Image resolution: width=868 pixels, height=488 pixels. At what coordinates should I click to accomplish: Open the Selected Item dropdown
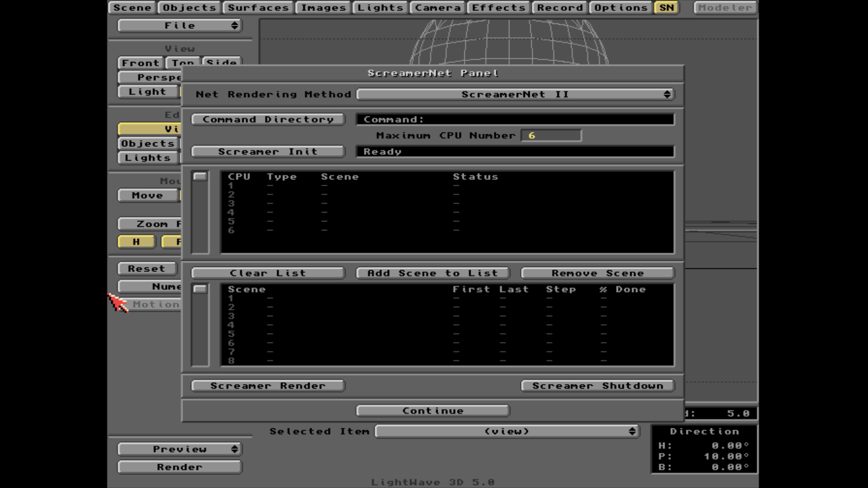point(507,432)
